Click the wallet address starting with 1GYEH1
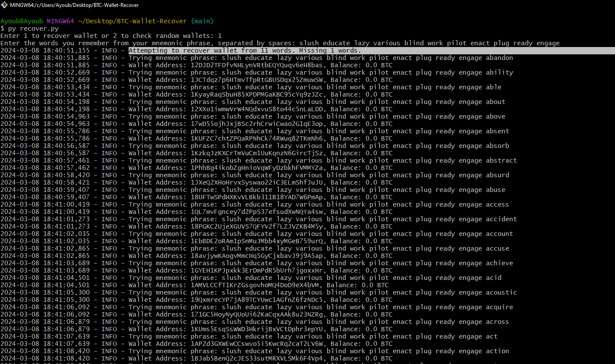The width and height of the screenshot is (615, 364). click(257, 270)
